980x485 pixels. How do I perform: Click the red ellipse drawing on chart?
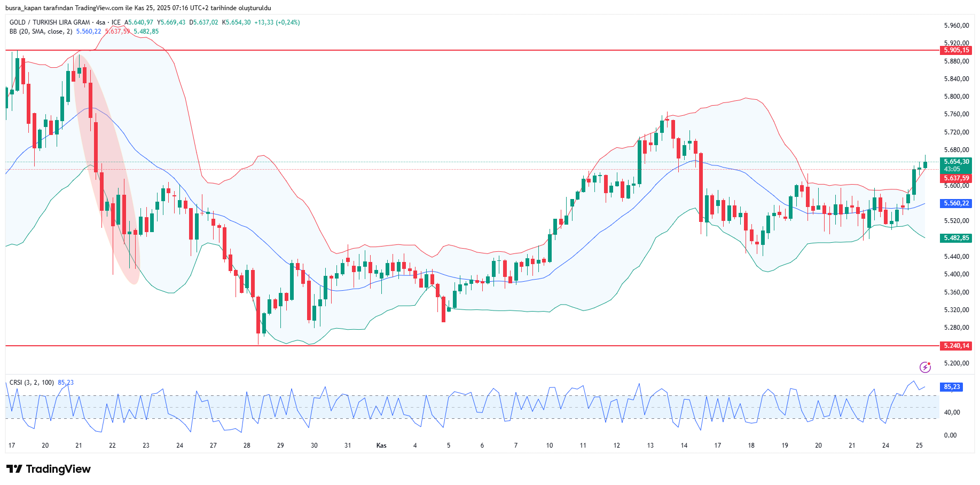coord(107,171)
